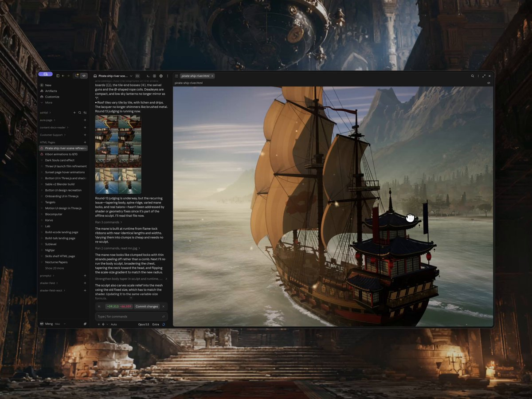Search sessions with the magnifier icon
This screenshot has width=532, height=399.
(x=80, y=113)
